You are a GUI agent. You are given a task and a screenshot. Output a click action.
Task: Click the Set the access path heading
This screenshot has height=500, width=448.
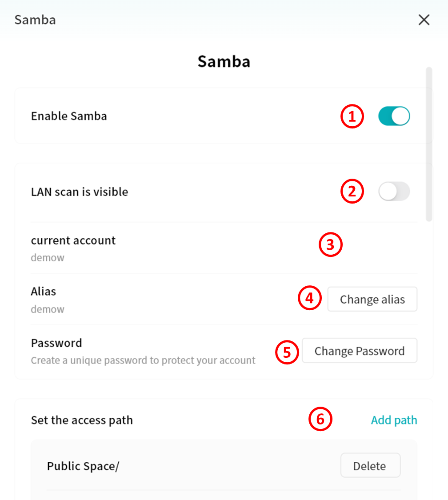click(82, 420)
